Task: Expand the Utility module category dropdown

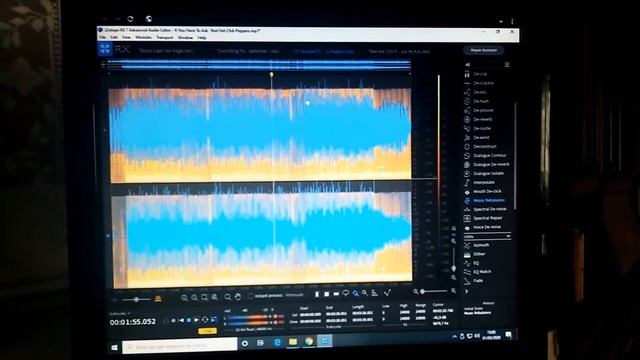Action: (487, 236)
